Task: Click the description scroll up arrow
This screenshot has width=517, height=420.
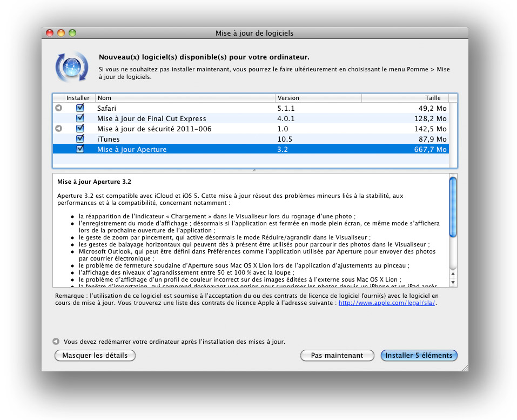Action: tap(453, 274)
